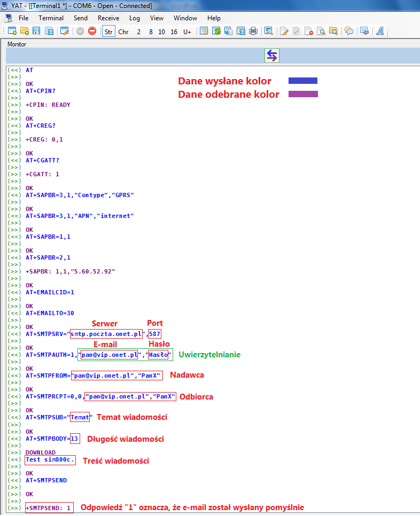Image resolution: width=420 pixels, height=516 pixels.
Task: Click the line starting 'AT+SMTPAUTH=1'
Action: point(99,355)
